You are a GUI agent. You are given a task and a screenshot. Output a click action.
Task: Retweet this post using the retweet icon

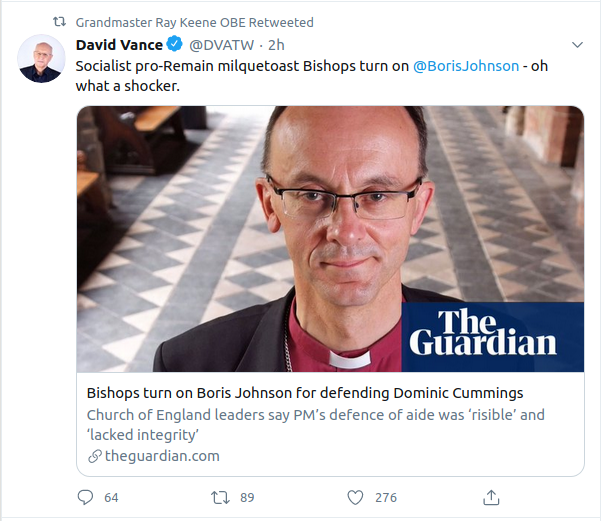point(220,497)
